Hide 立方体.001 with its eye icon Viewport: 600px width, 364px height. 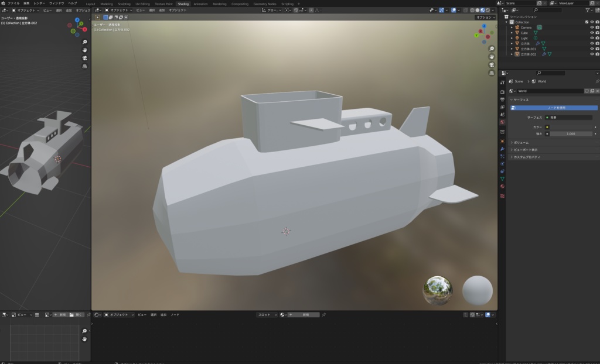click(x=592, y=49)
